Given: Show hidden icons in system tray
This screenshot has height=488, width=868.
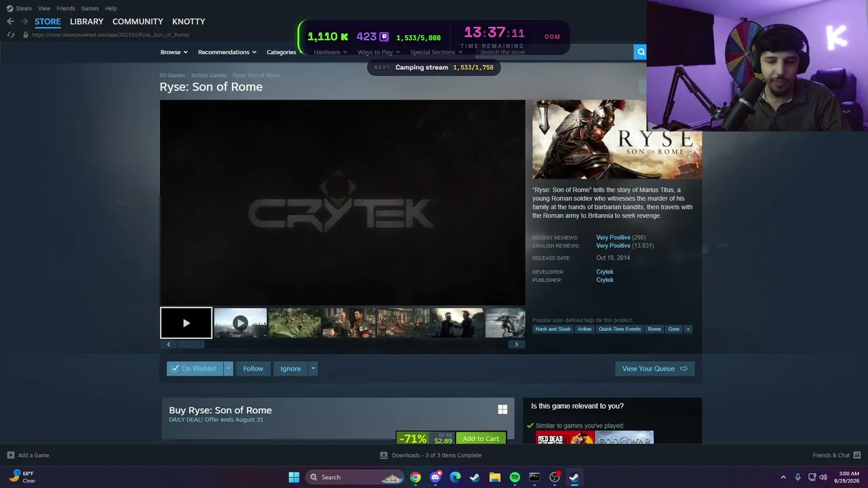Looking at the screenshot, I should [x=783, y=477].
